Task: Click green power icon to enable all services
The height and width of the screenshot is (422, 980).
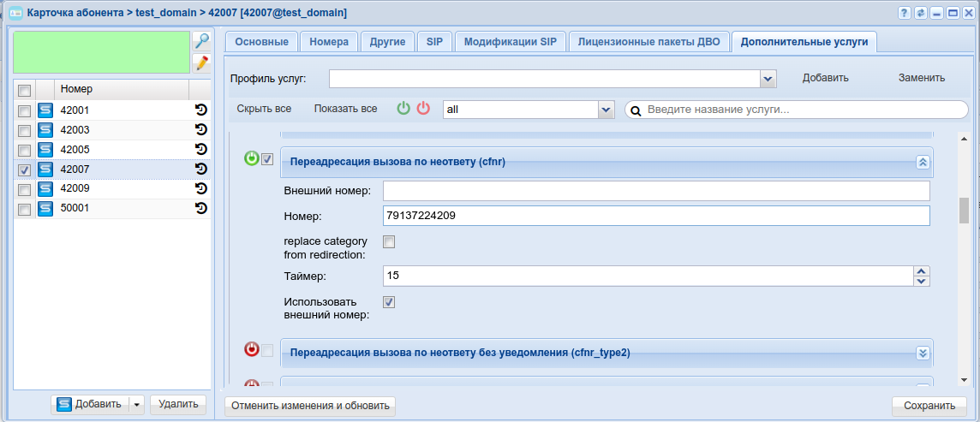Action: click(x=403, y=109)
